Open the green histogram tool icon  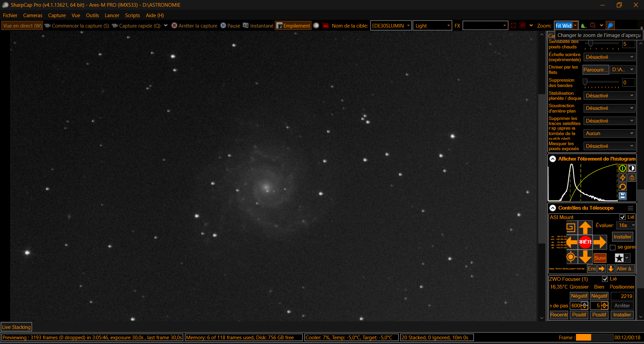point(584,26)
